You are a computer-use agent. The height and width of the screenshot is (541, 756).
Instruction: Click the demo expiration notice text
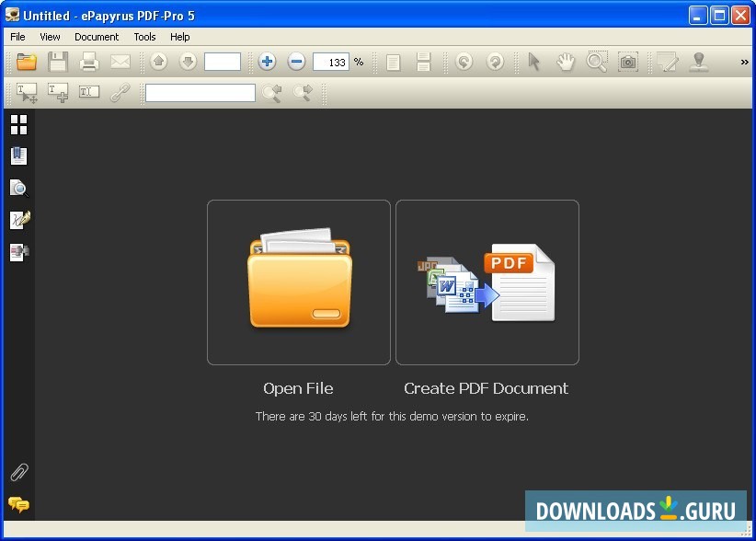coord(392,416)
